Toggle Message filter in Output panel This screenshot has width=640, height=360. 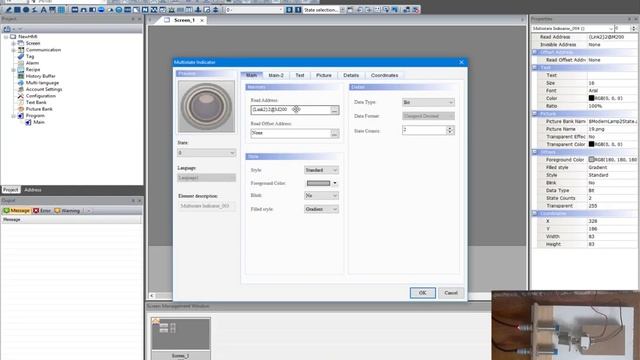coord(17,211)
